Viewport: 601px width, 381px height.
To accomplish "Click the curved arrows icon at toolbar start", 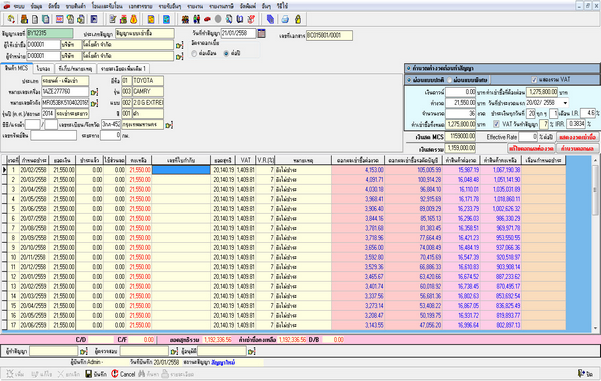I will tap(11, 19).
